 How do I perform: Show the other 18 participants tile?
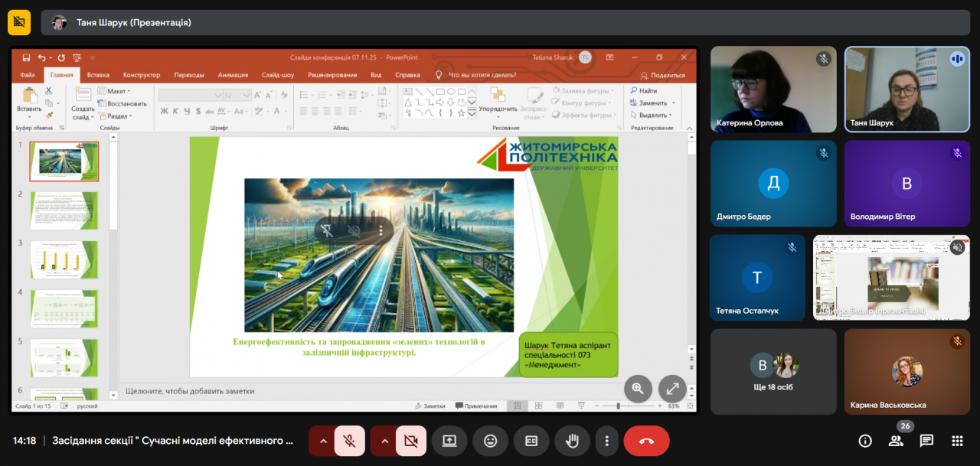[773, 372]
